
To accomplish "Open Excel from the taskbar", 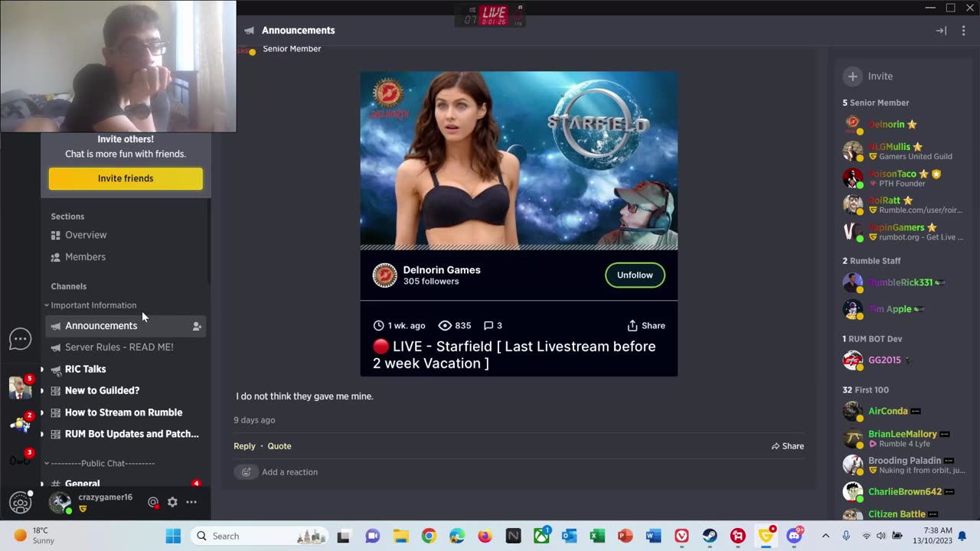I will tap(597, 536).
